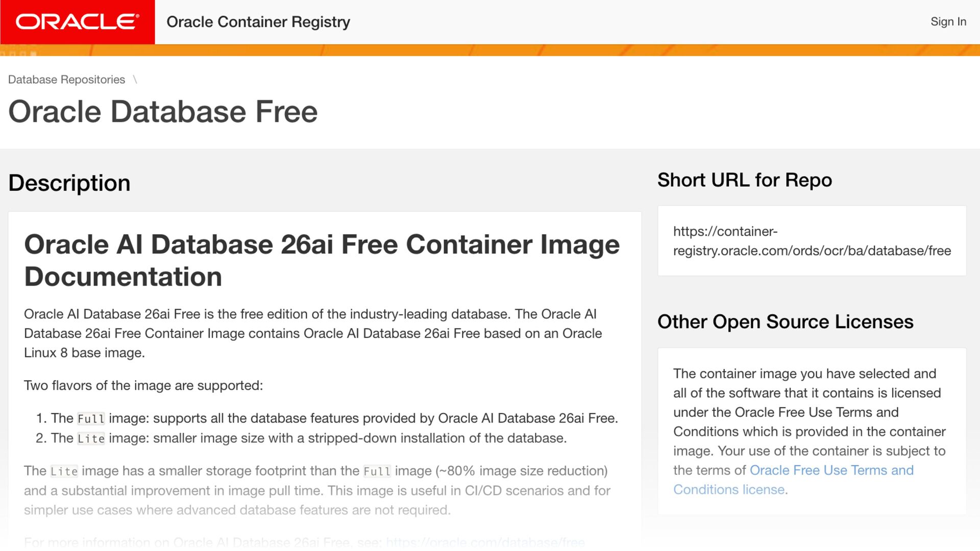Open the oracle.com/database/free link
The width and height of the screenshot is (980, 551).
coord(485,542)
